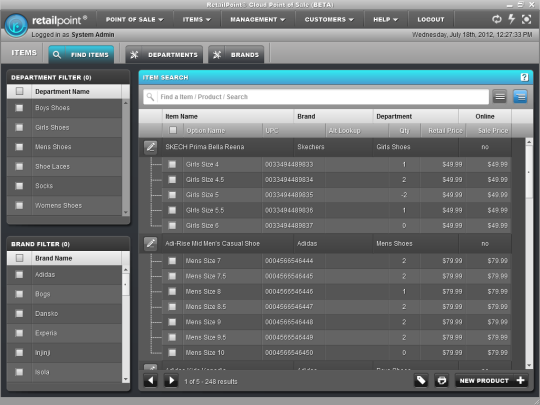
Task: Click the item results scrollbar down arrow
Action: coord(529,365)
